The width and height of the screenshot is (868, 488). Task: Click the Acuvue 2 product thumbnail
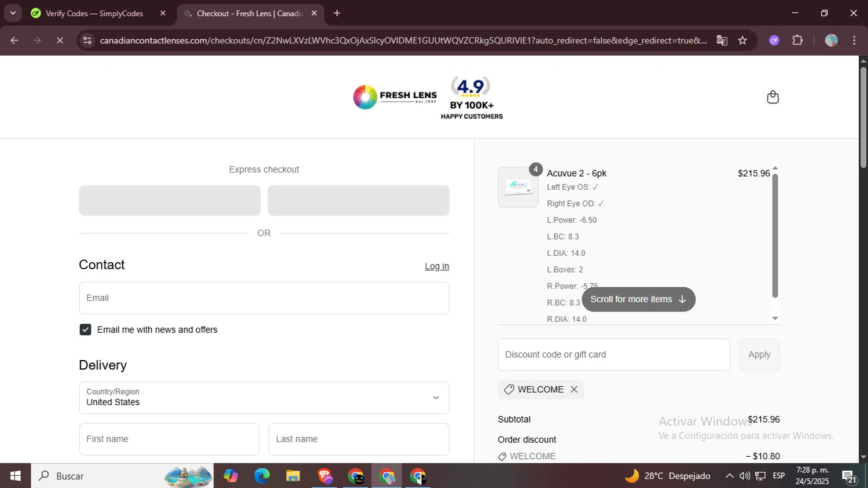pyautogui.click(x=518, y=187)
